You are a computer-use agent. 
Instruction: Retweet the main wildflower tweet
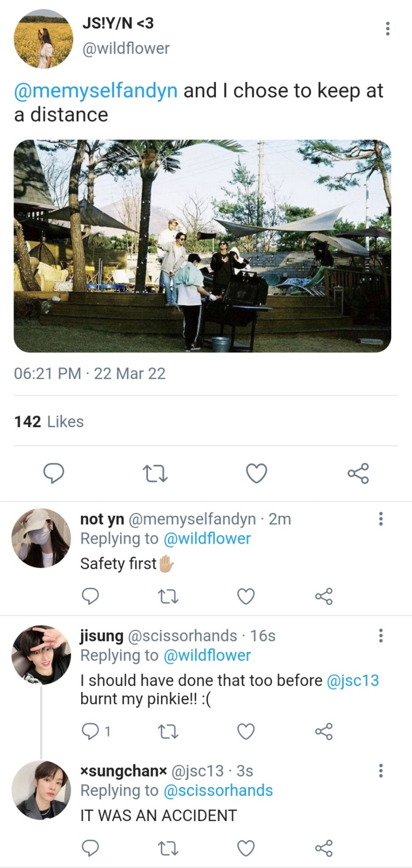(x=155, y=474)
